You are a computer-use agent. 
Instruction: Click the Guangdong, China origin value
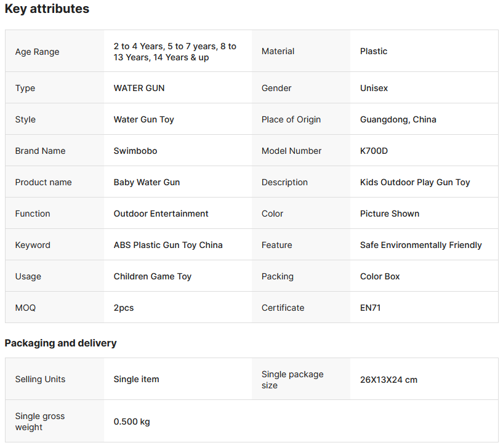click(398, 119)
